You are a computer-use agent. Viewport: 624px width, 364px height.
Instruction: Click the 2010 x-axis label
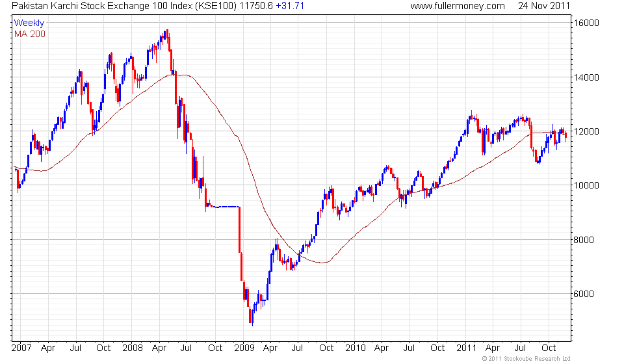coord(356,348)
